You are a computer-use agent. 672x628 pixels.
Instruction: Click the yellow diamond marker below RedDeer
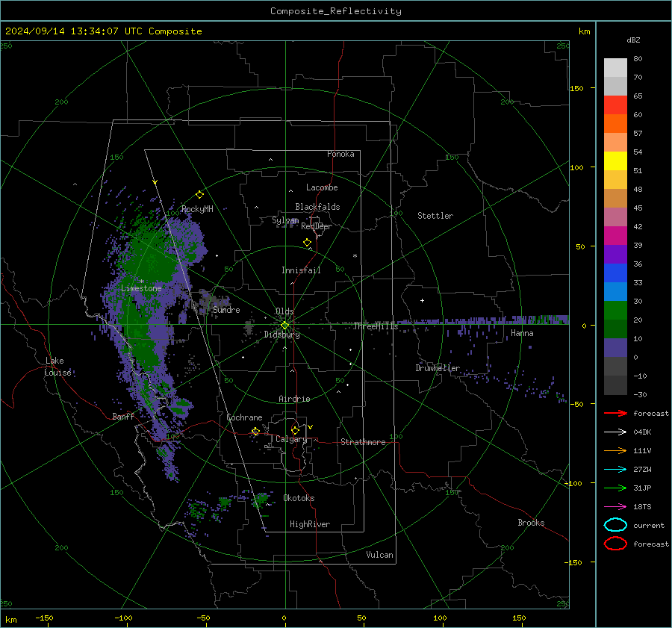(x=308, y=243)
